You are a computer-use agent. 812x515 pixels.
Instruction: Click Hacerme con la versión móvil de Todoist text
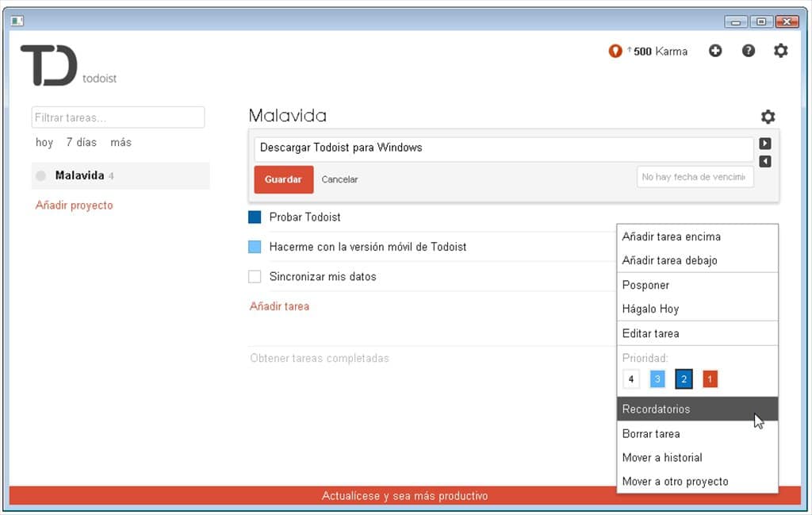[x=368, y=247]
